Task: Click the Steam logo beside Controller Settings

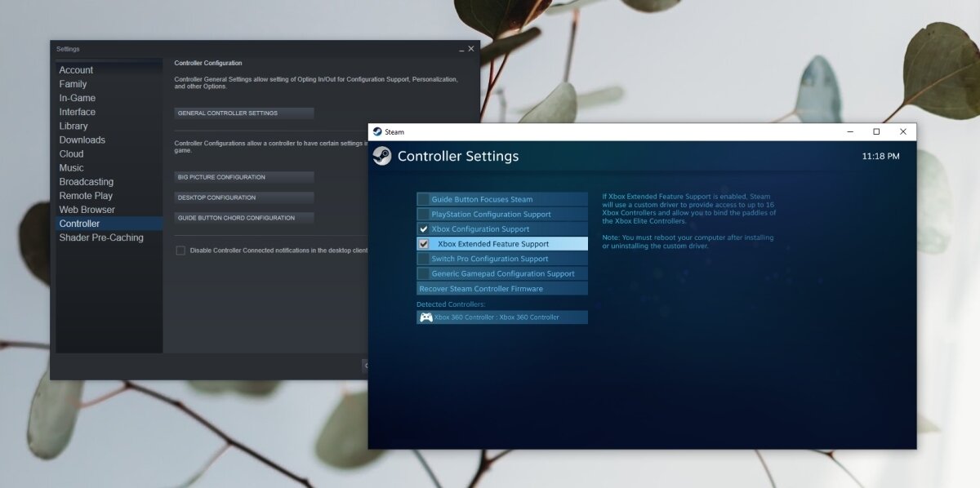Action: pos(381,156)
